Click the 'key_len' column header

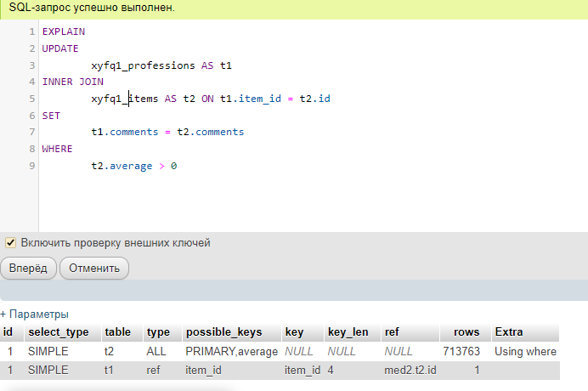[347, 331]
